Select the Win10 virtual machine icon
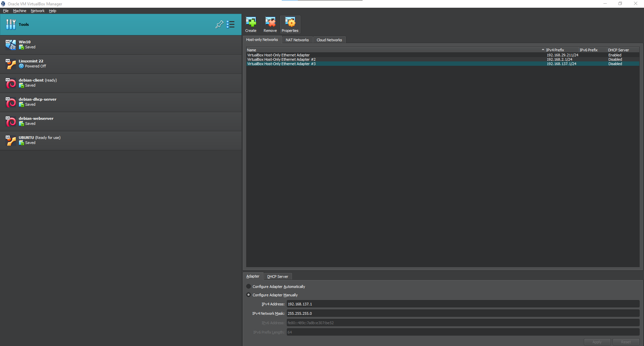The image size is (644, 346). pos(11,45)
